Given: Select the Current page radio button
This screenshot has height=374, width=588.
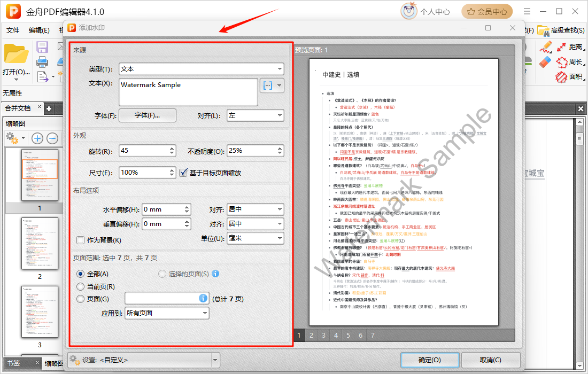Looking at the screenshot, I should tap(80, 287).
